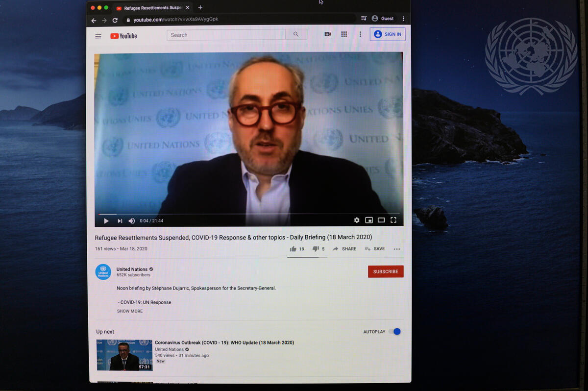Open the YouTube apps grid
Viewport: 588px width, 391px height.
(x=344, y=34)
